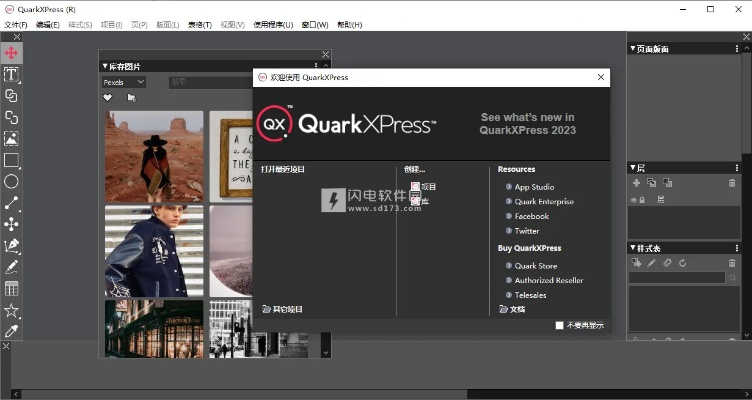Toggle the layer lock icon
This screenshot has height=400, width=752.
coord(642,200)
